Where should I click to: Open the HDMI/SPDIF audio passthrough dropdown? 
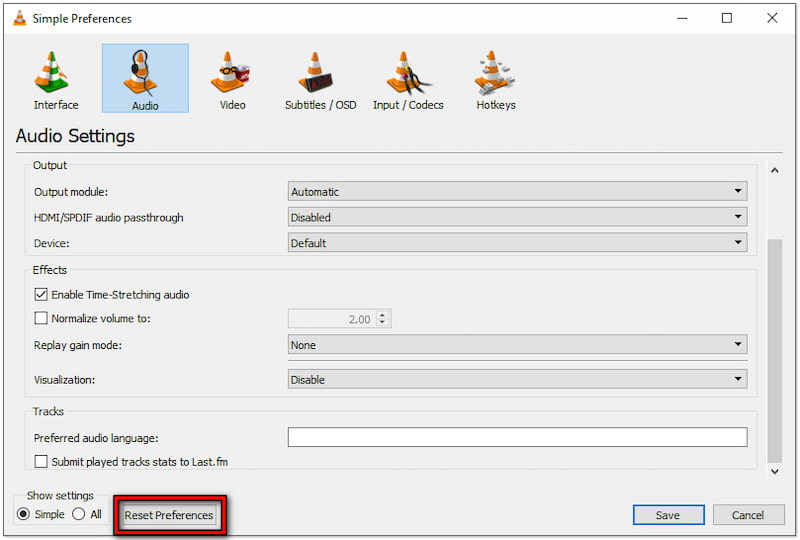(x=517, y=217)
